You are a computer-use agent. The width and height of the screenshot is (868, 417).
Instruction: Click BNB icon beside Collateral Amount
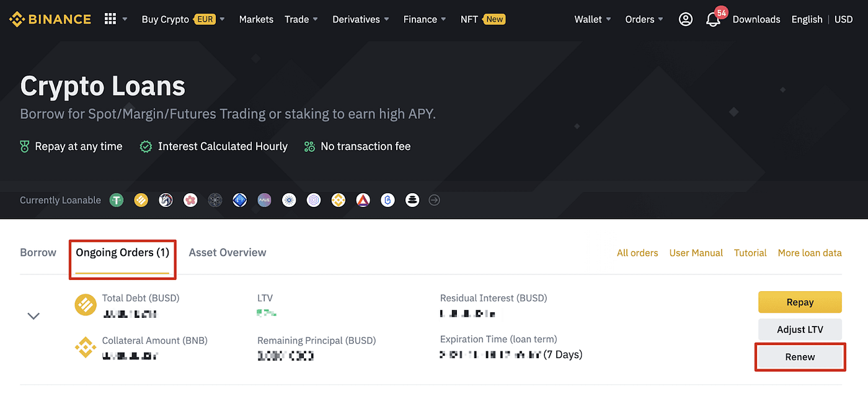[x=86, y=347]
